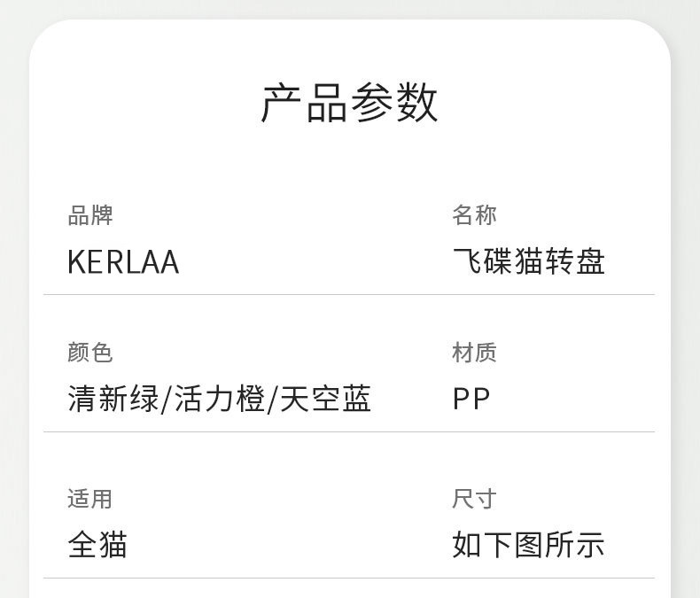Click the divider line under KERLAA row
The width and height of the screenshot is (700, 598).
click(x=349, y=294)
